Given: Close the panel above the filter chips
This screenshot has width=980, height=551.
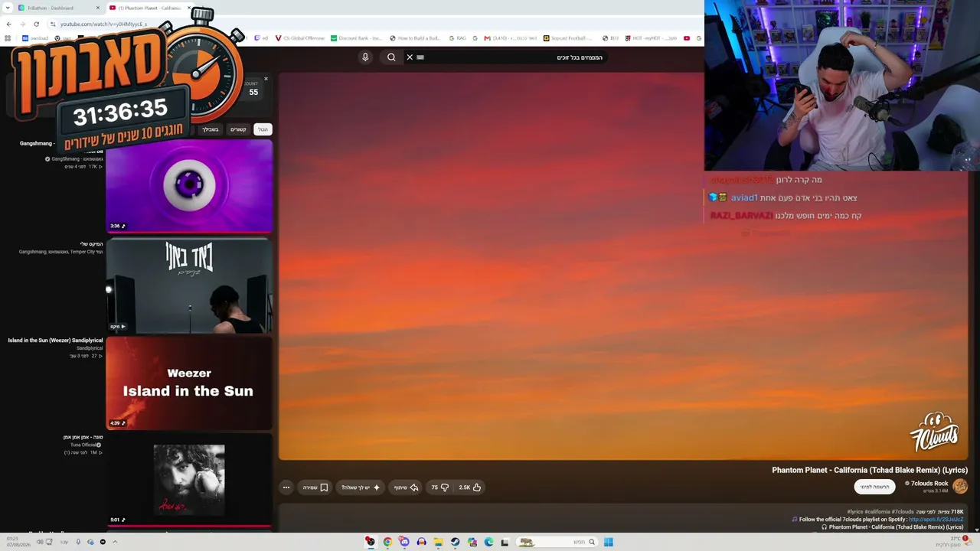Looking at the screenshot, I should [x=266, y=79].
